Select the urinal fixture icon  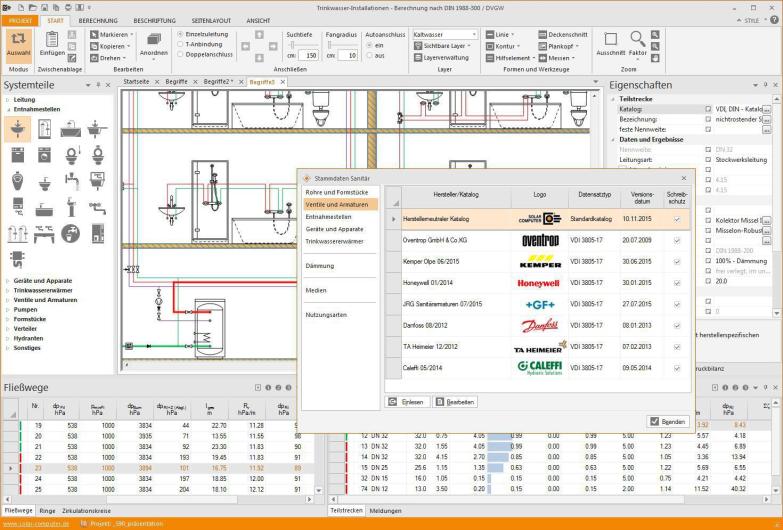[18, 181]
